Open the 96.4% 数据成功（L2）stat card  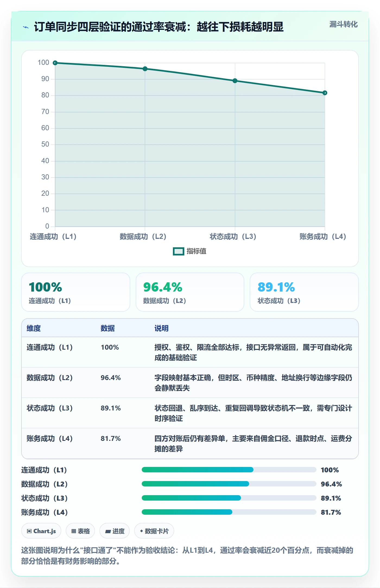(190, 292)
